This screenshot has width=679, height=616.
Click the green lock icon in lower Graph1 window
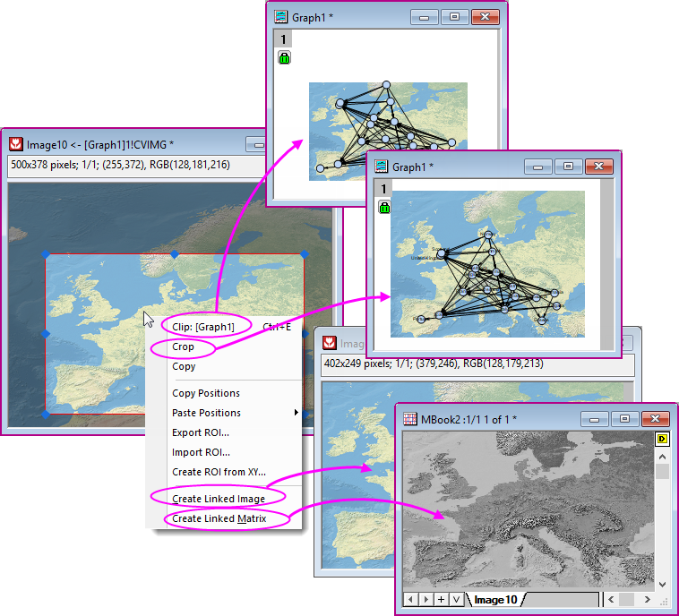point(384,207)
